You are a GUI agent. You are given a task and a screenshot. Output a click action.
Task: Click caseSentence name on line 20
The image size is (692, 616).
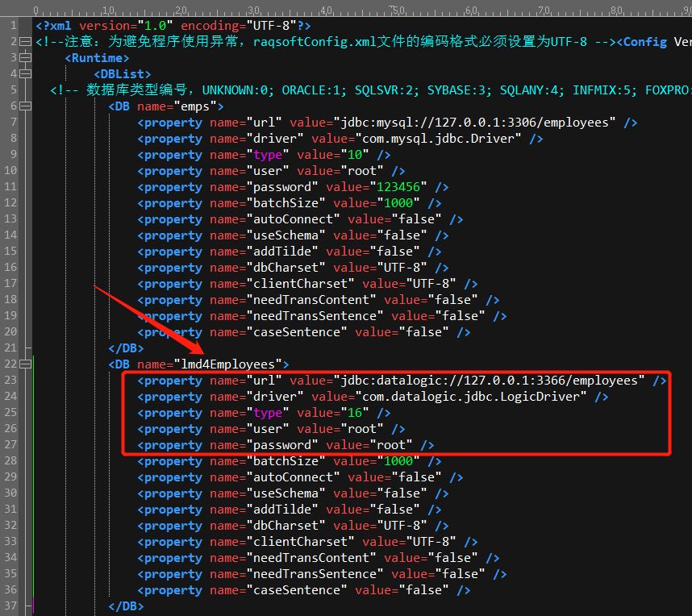coord(297,332)
